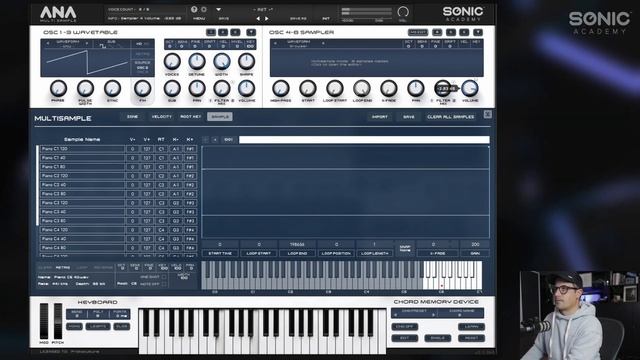Click SAVE AS in the header
This screenshot has height=360, width=640.
(x=298, y=19)
